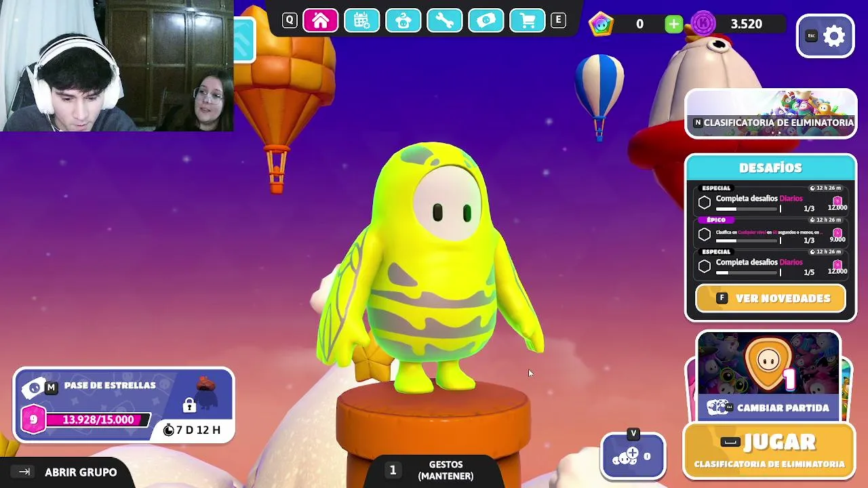Click the Épico rarity label
This screenshot has width=868, height=488.
716,220
